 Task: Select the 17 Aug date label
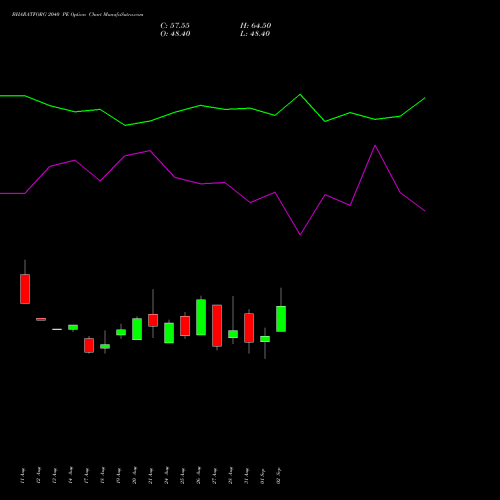tap(86, 476)
